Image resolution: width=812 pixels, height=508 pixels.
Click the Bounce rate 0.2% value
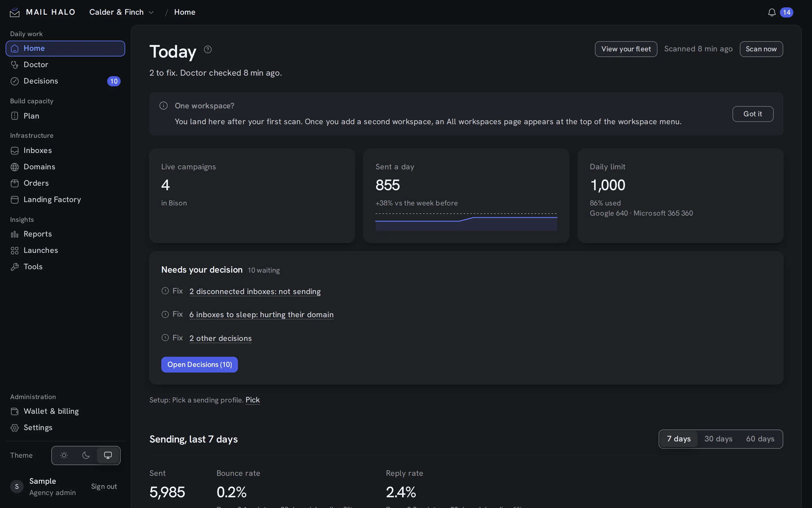pyautogui.click(x=231, y=492)
